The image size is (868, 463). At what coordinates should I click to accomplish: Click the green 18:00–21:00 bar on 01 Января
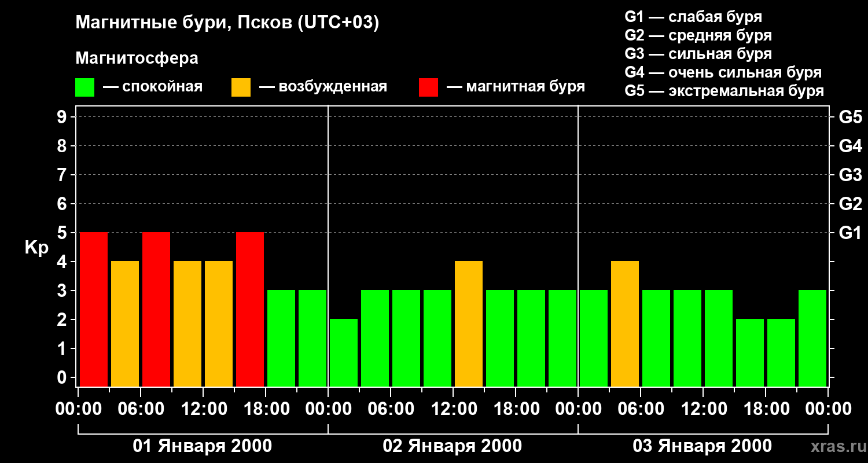pos(281,338)
